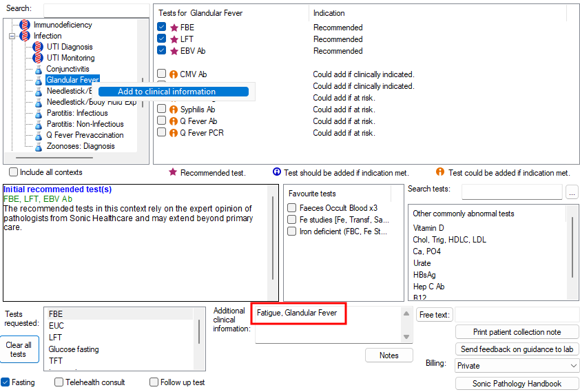580x392 pixels.
Task: Click the star icon beside FBE
Action: 174,28
